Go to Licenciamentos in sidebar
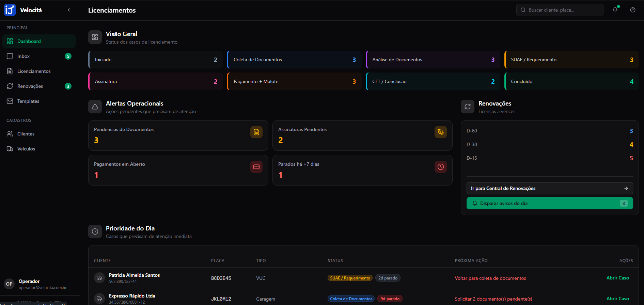This screenshot has height=305, width=644. coord(34,71)
